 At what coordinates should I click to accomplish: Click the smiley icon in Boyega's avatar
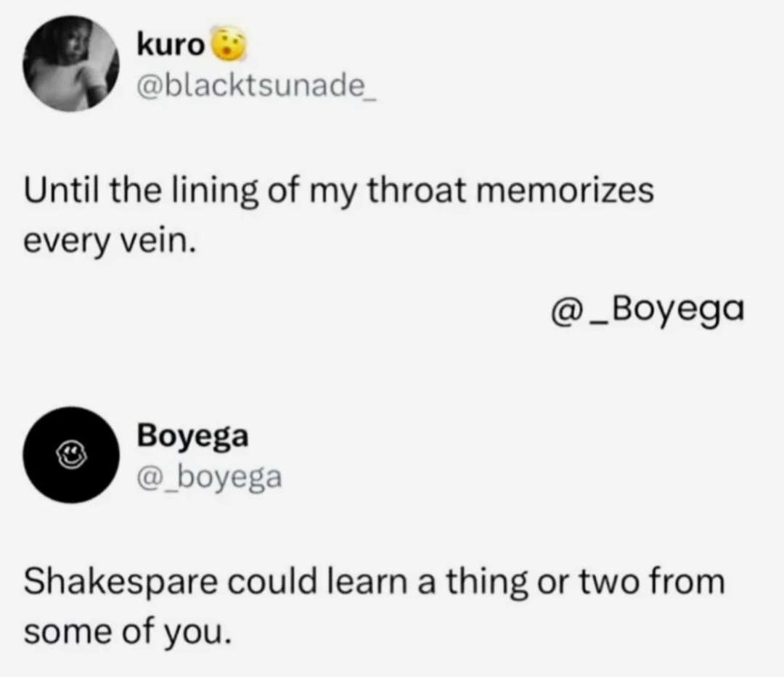coord(70,455)
